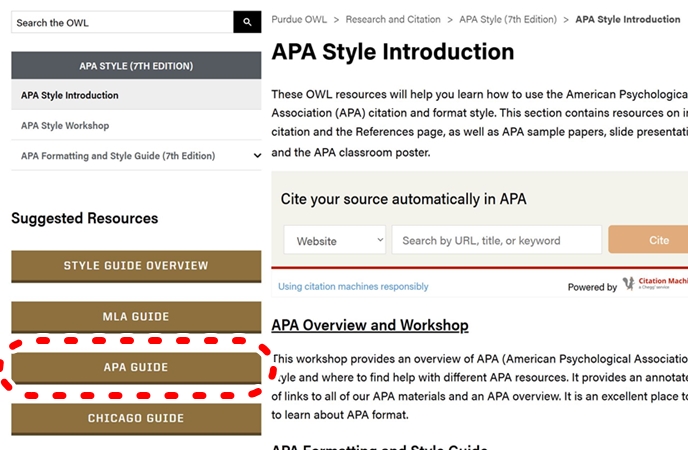This screenshot has height=450, width=688.
Task: Click the search magnifier button
Action: [247, 22]
